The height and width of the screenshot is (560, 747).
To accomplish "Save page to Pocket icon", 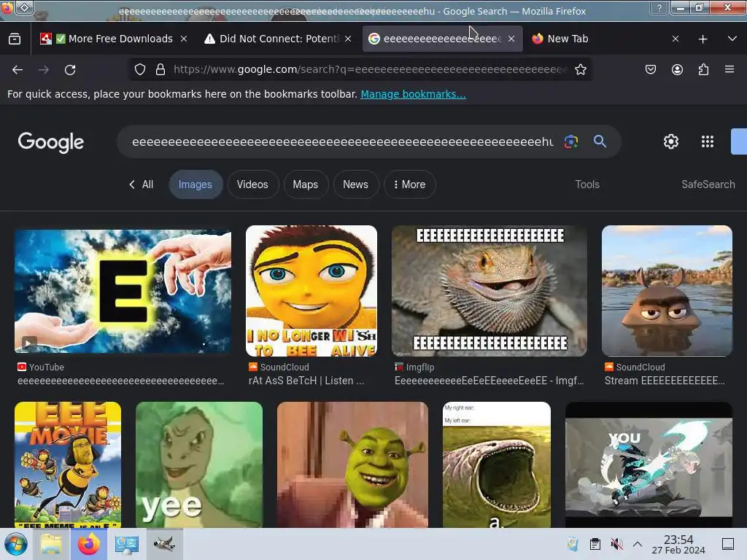I will (650, 69).
